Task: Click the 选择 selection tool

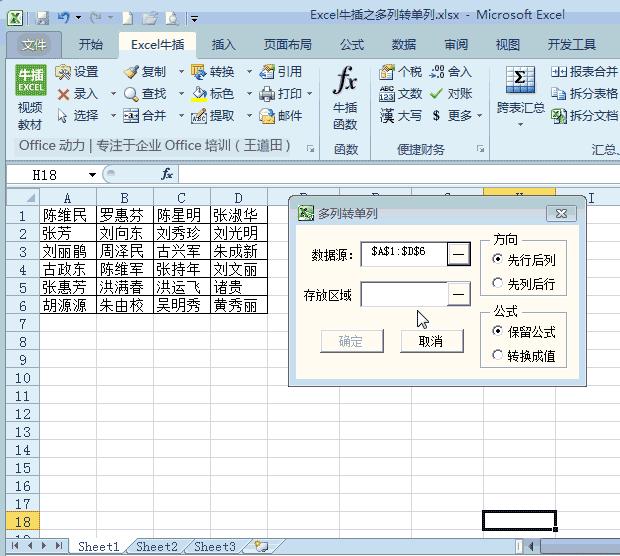Action: [x=77, y=115]
